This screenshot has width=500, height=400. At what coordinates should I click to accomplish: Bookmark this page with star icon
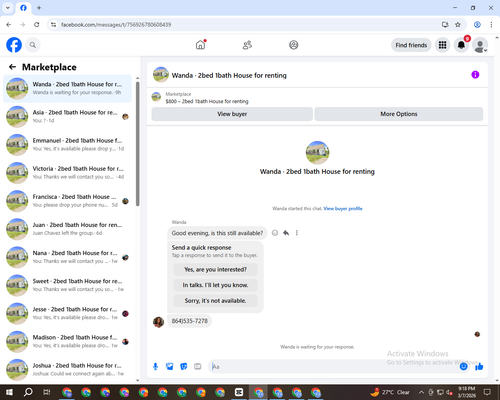pyautogui.click(x=458, y=25)
